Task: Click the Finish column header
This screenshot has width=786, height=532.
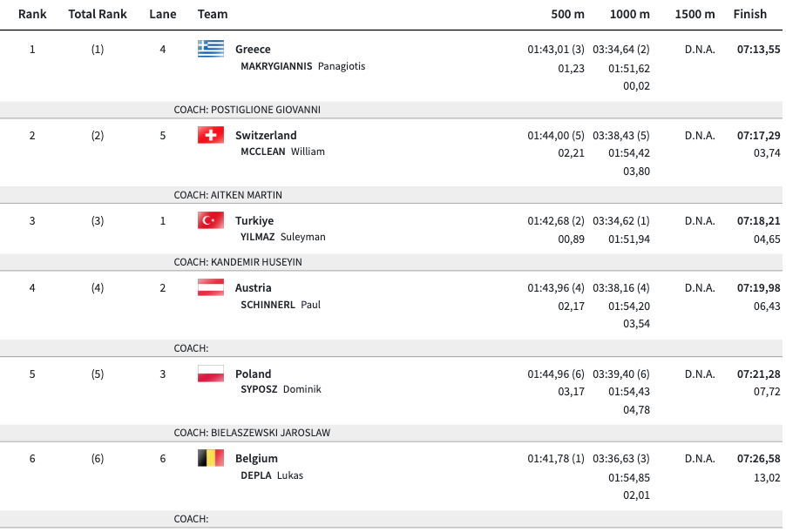Action: coord(749,14)
